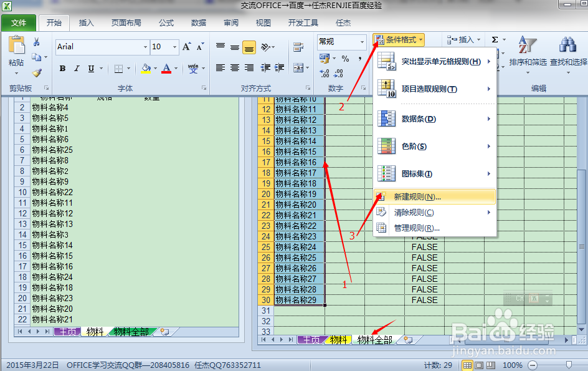This screenshot has height=371, width=588.
Task: Decrease font size with shrink font icon
Action: [200, 47]
